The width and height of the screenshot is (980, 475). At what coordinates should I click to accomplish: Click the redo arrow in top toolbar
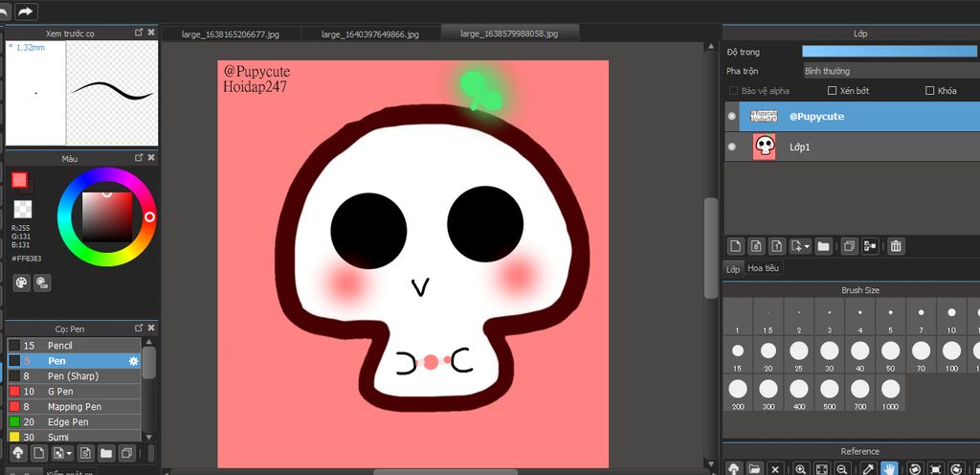pos(26,11)
